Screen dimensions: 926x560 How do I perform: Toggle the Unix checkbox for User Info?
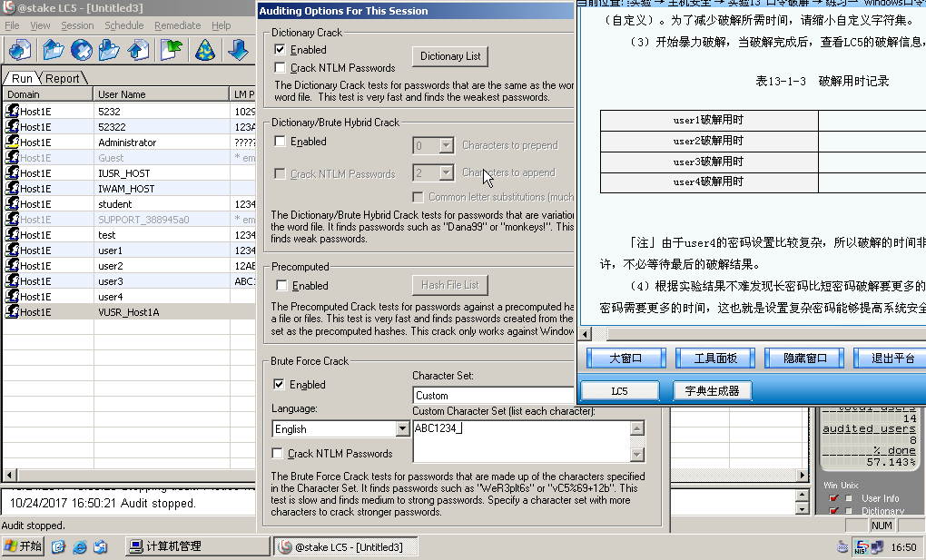point(849,498)
